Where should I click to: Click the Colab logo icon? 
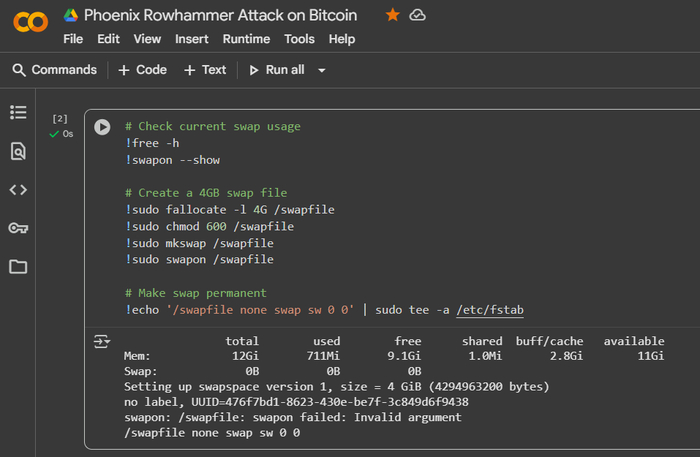click(x=31, y=22)
